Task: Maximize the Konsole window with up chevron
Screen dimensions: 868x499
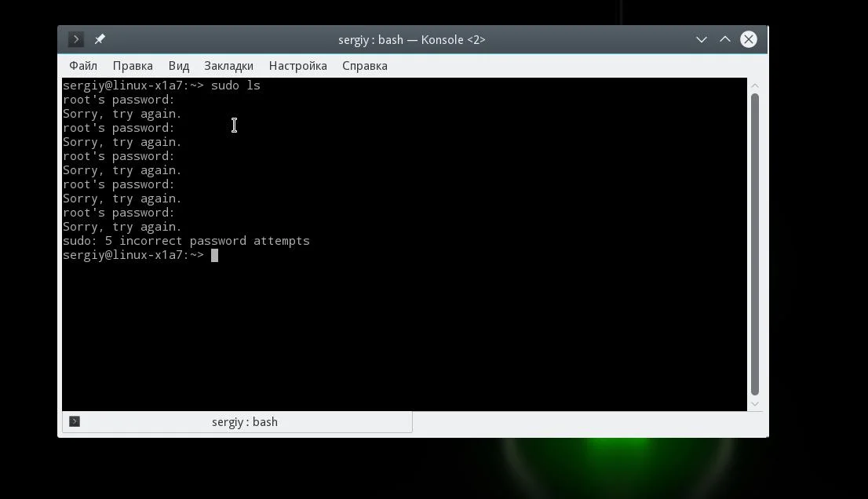Action: click(724, 39)
